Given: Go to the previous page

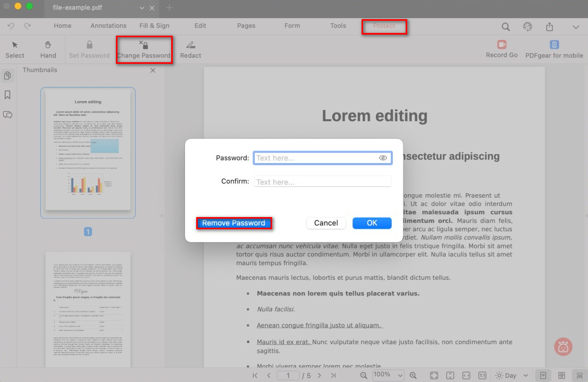Looking at the screenshot, I should (268, 375).
